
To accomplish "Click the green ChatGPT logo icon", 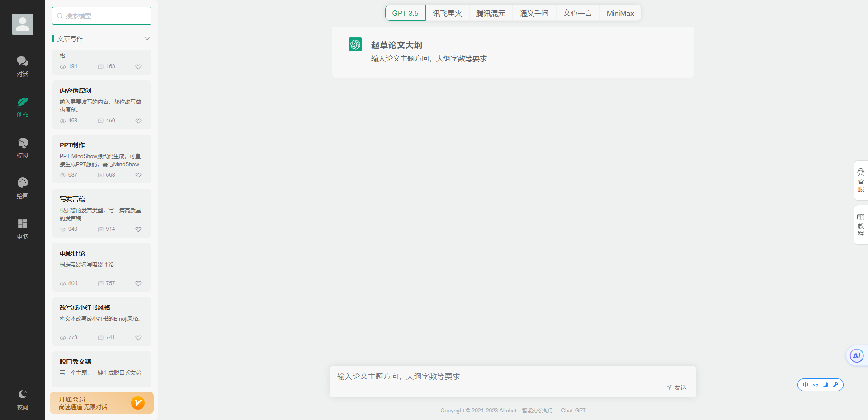I will click(x=355, y=44).
